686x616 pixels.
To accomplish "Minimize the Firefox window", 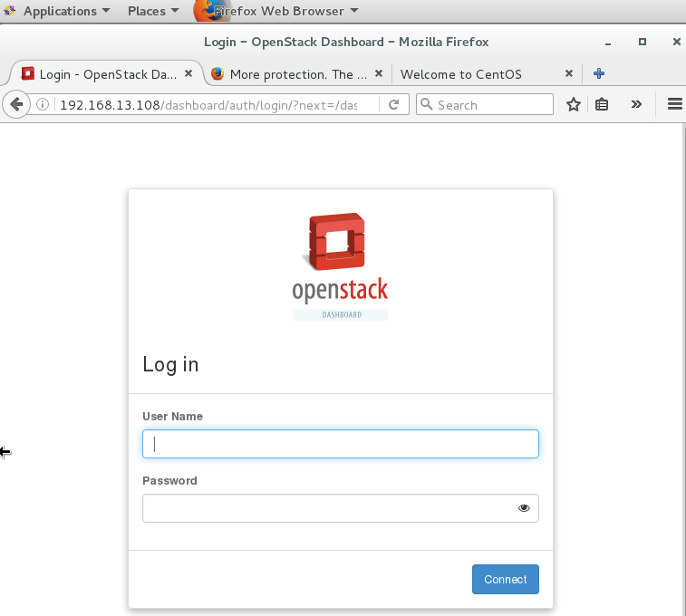I will [x=608, y=43].
